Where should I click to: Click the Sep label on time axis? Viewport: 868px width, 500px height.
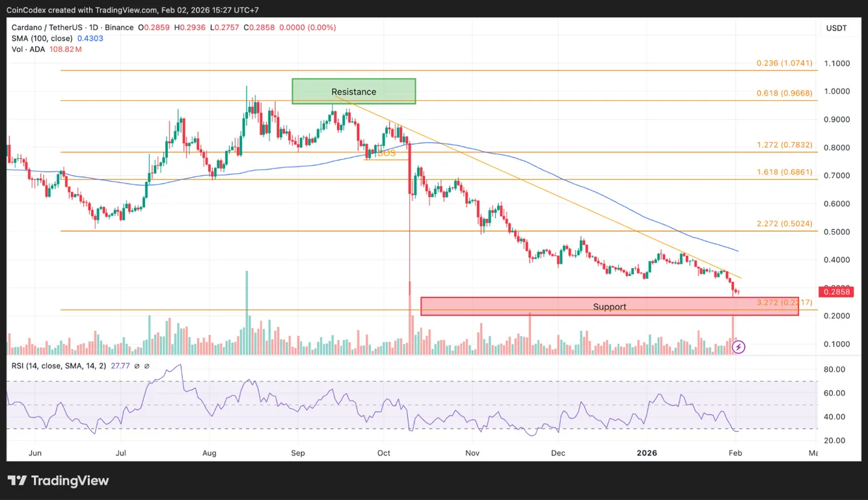[297, 452]
